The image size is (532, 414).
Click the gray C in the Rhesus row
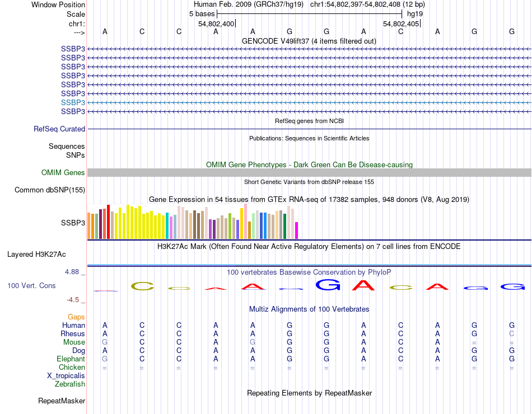click(512, 333)
